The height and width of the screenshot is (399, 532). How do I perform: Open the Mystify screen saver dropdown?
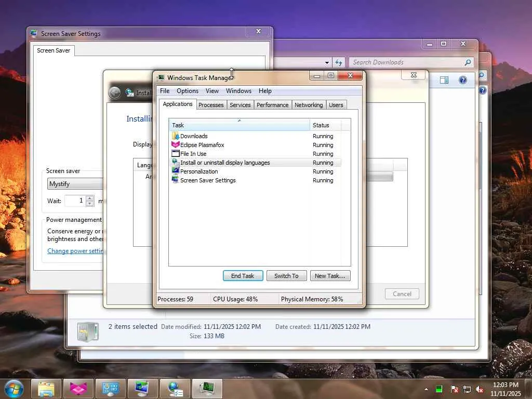pos(75,184)
